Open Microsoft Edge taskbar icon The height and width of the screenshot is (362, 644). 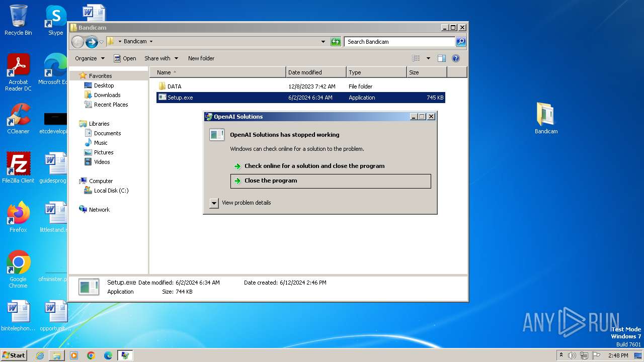click(108, 355)
